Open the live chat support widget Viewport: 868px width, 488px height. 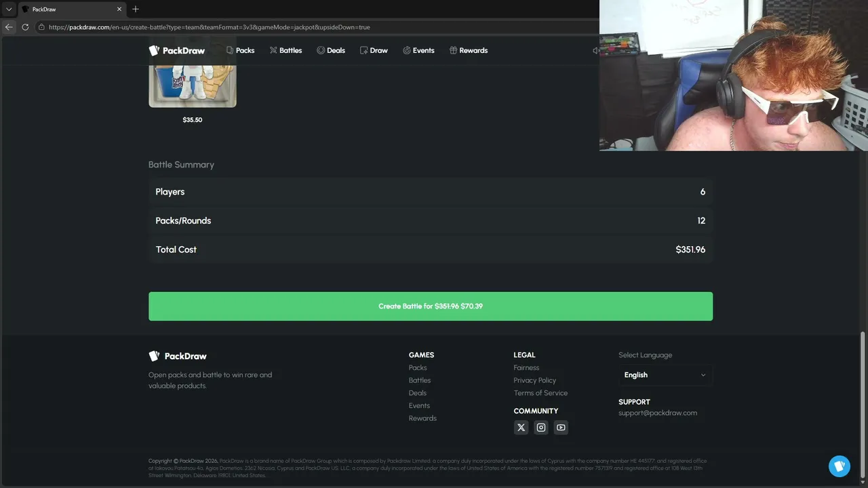pyautogui.click(x=840, y=466)
